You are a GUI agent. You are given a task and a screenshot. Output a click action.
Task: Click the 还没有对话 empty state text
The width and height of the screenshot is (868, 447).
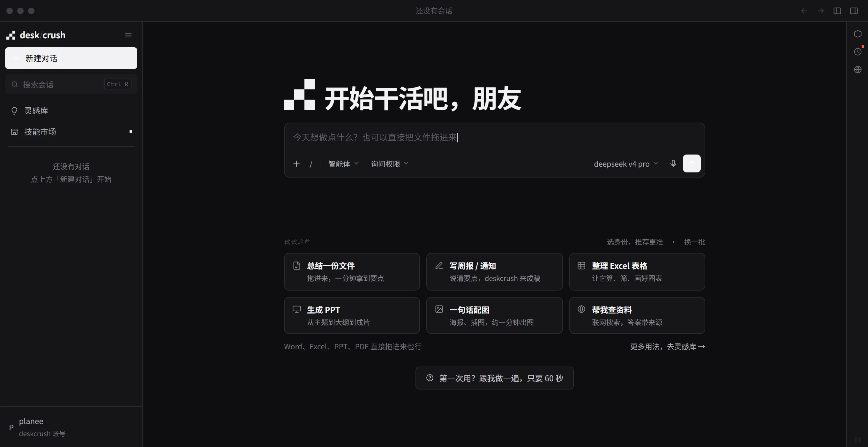coord(71,167)
